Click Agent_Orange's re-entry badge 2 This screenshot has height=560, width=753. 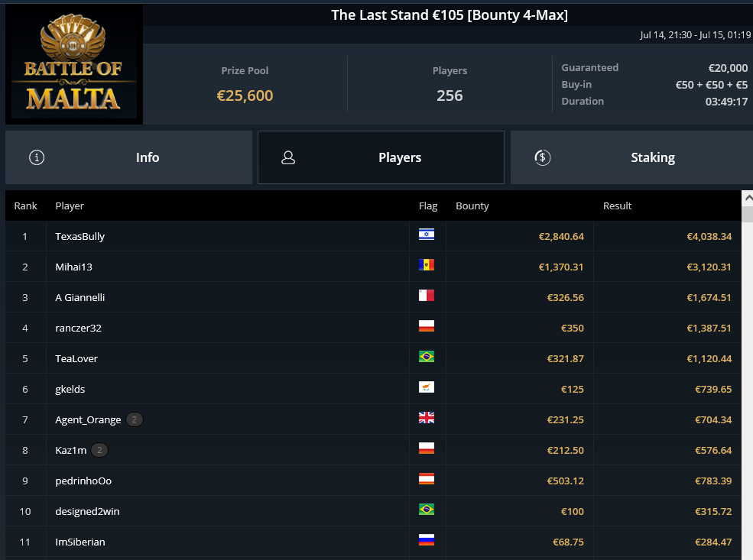coord(135,420)
